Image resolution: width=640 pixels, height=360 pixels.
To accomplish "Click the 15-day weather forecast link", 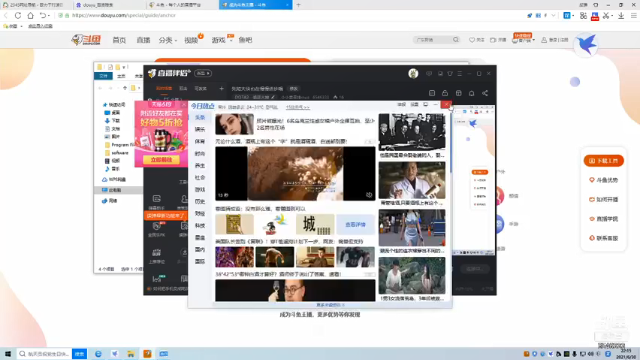I will [298, 107].
